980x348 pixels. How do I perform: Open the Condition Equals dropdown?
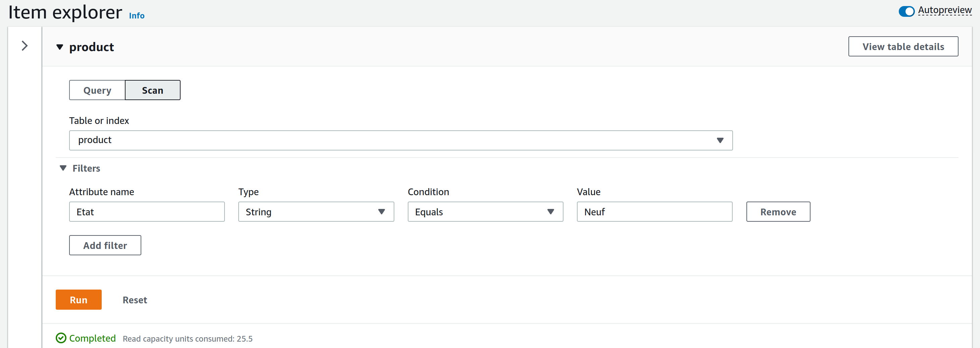[485, 212]
